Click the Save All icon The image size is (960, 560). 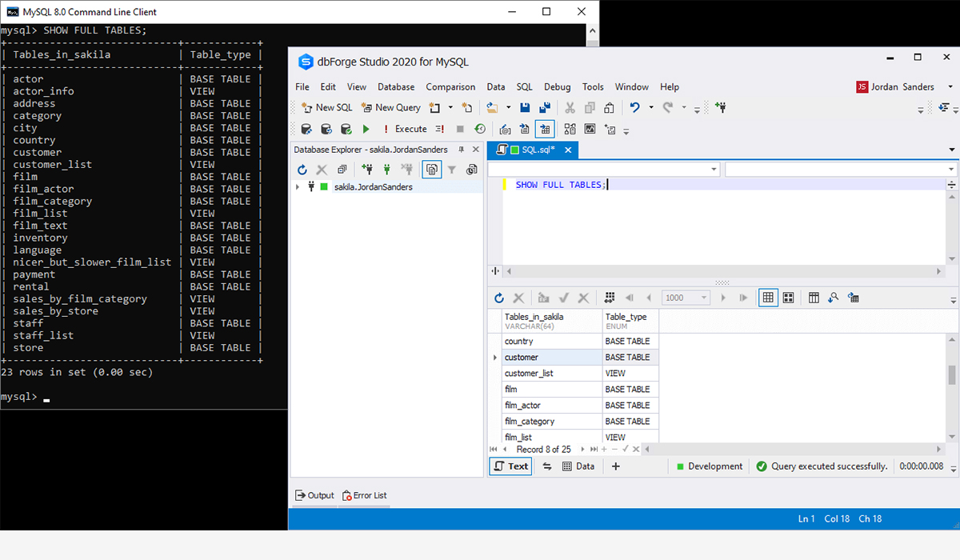point(545,107)
